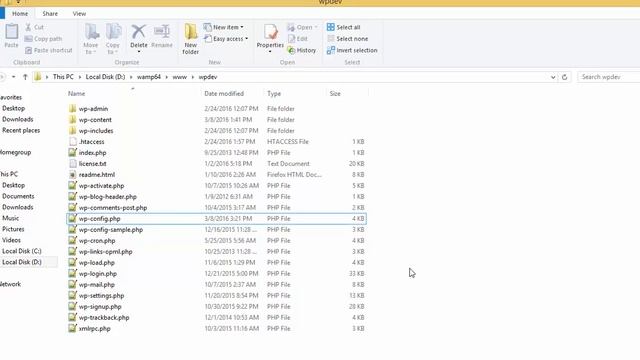640x360 pixels.
Task: Sort files by Type column
Action: [274, 93]
